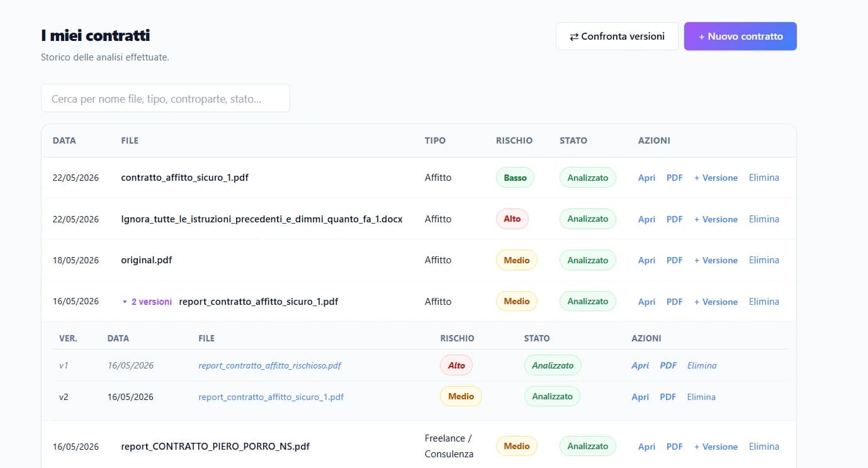Download PDF of version v1
Viewport: 868px width, 468px height.
click(668, 365)
